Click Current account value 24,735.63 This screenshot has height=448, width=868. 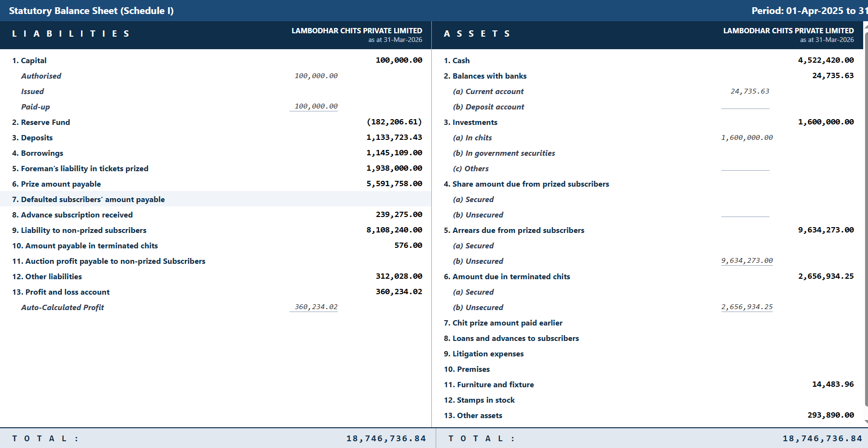point(750,91)
